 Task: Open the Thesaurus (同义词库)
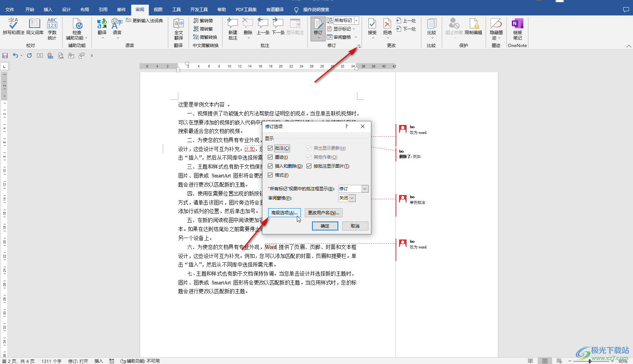[x=35, y=27]
